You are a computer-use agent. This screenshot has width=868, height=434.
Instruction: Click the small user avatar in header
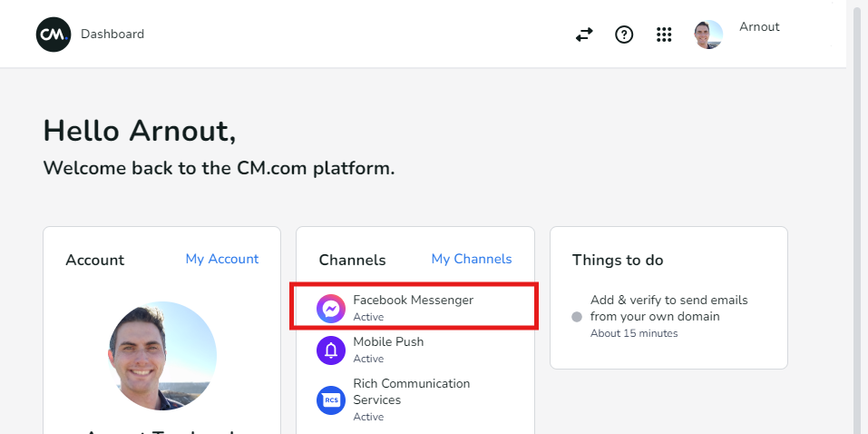(x=708, y=35)
